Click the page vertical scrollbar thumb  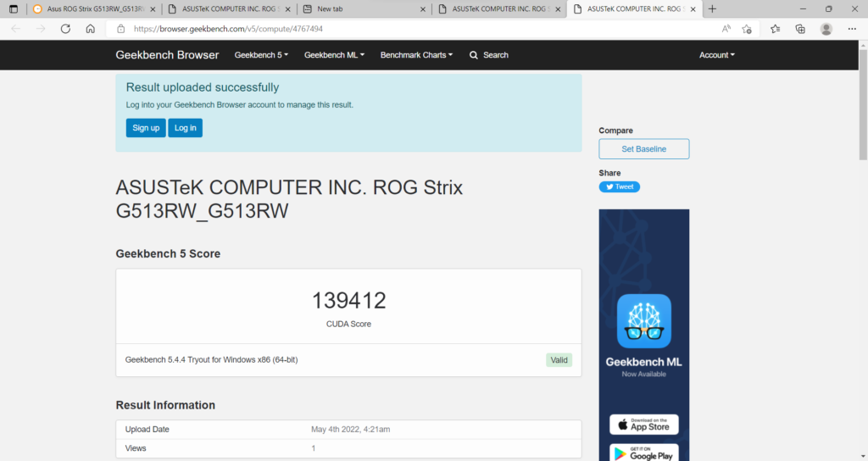click(862, 104)
